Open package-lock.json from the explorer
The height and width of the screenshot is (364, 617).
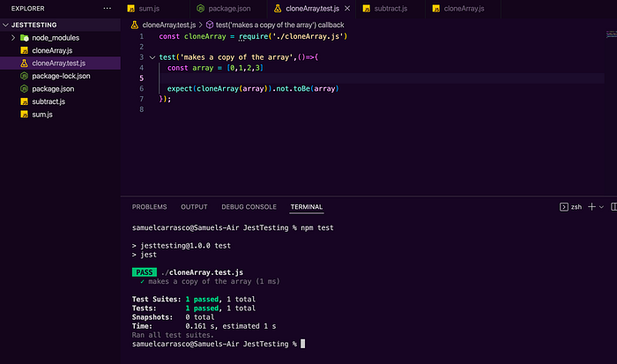61,76
